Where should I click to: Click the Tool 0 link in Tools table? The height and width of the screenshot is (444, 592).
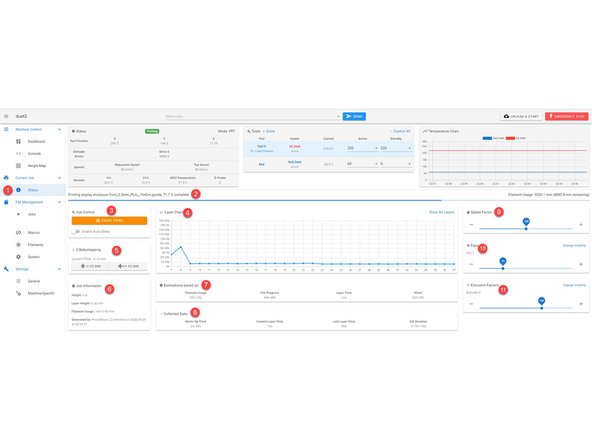coord(261,146)
